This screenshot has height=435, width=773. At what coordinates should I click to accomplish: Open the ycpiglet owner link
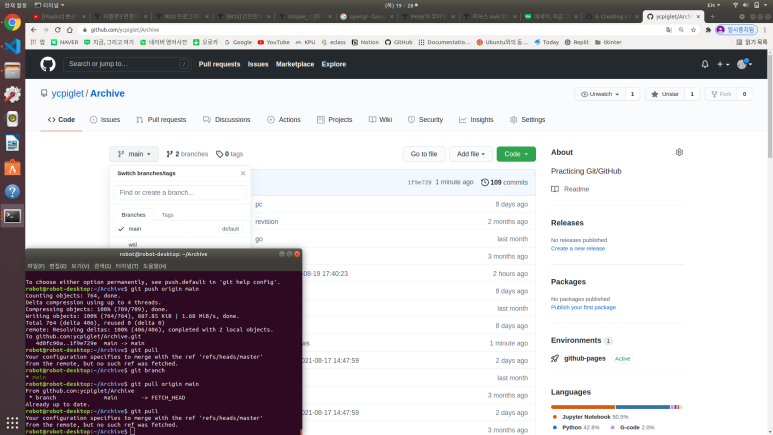coord(68,94)
